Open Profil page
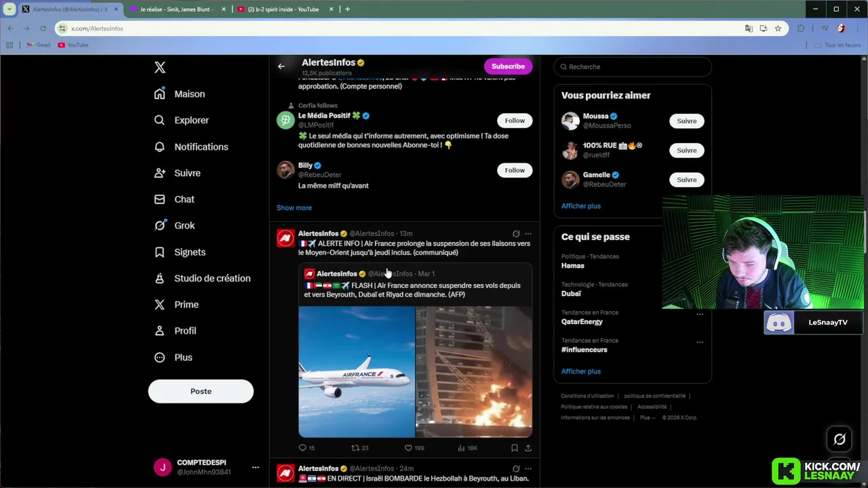Image resolution: width=868 pixels, height=488 pixels. [175, 331]
